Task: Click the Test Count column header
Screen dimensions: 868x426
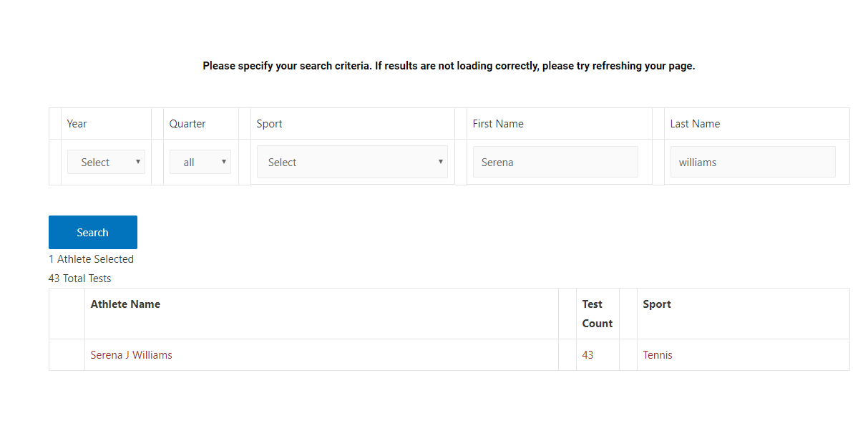Action: pyautogui.click(x=597, y=314)
